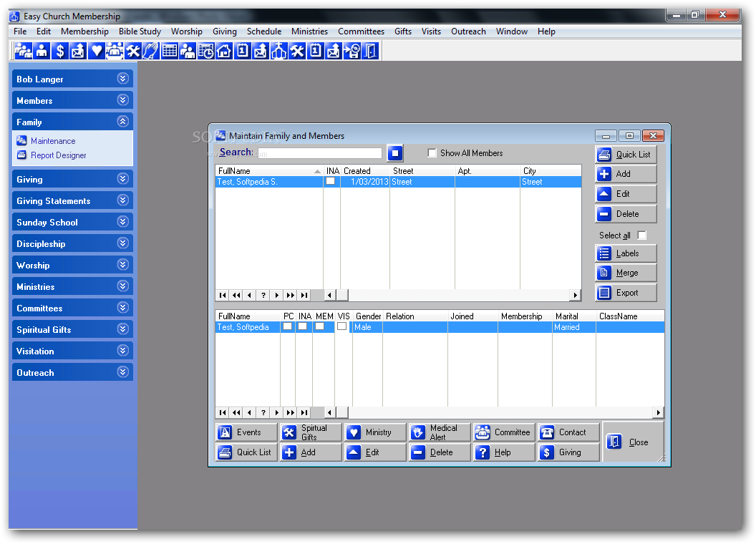Expand the Outreach sidebar panel

[x=72, y=372]
